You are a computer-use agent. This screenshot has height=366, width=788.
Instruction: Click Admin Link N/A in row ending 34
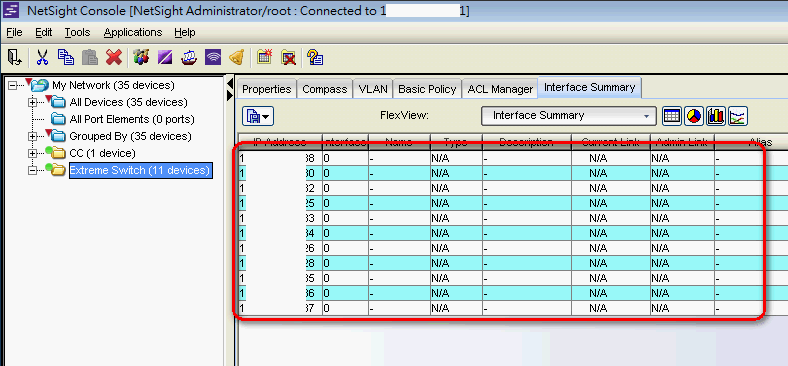[x=682, y=233]
